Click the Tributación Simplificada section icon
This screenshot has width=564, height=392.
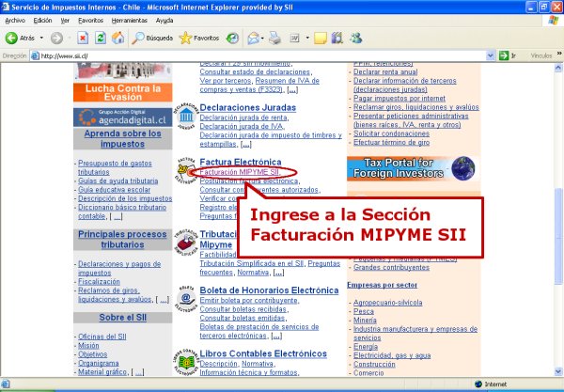pyautogui.click(x=186, y=243)
